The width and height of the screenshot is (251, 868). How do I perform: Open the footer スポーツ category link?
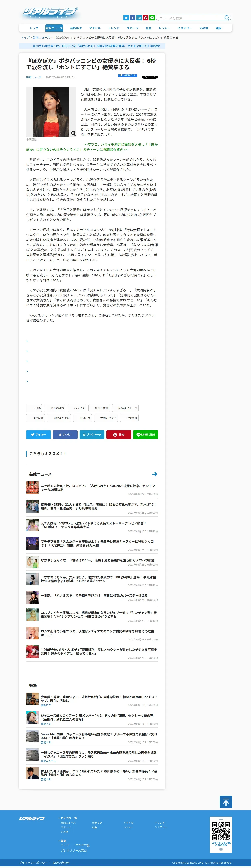point(66,827)
